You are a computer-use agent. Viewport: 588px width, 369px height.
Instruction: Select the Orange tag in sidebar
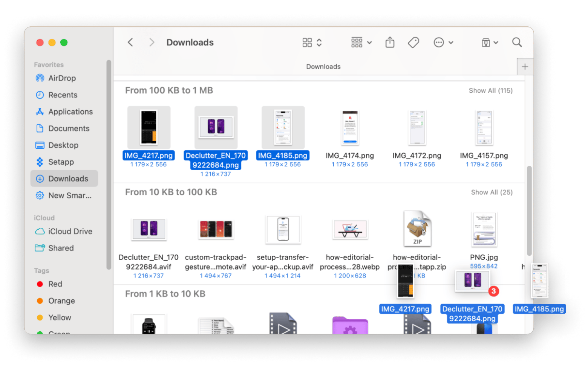click(x=61, y=301)
